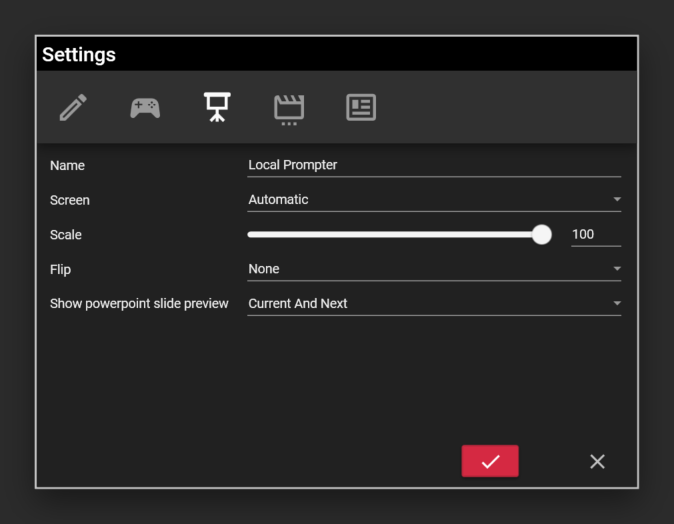The image size is (674, 524).
Task: Open the pencil edit settings tab
Action: click(x=73, y=107)
